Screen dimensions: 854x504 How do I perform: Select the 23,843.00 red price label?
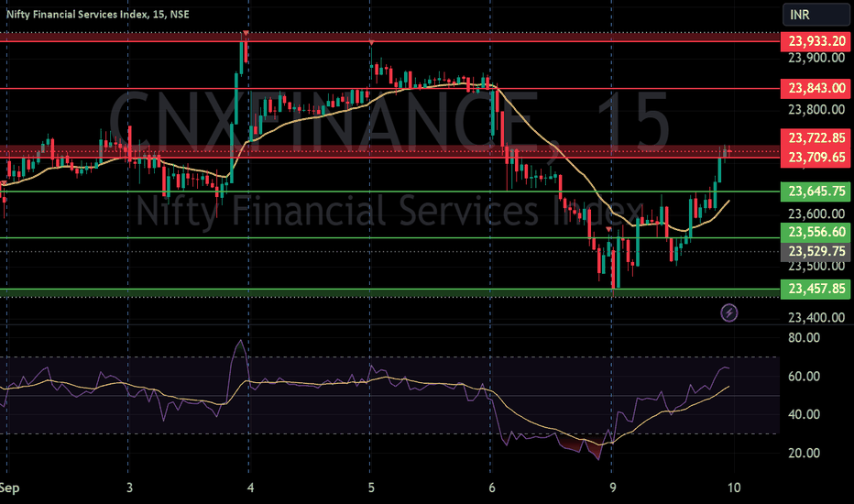pos(816,88)
